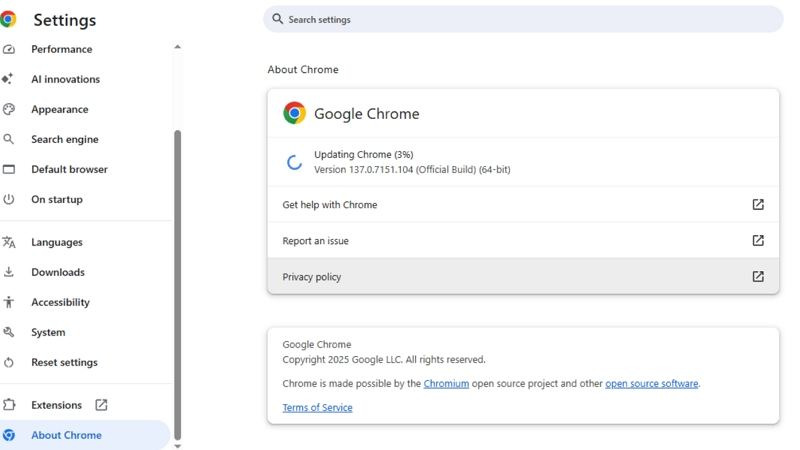Click the external-link icon beside Extensions
The image size is (800, 450).
pos(102,405)
